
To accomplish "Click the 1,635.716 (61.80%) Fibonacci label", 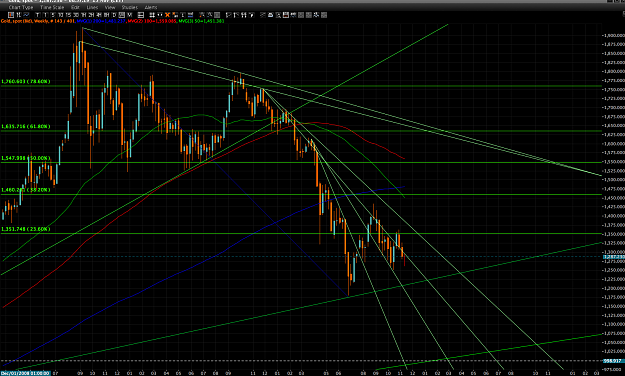I will pos(26,126).
